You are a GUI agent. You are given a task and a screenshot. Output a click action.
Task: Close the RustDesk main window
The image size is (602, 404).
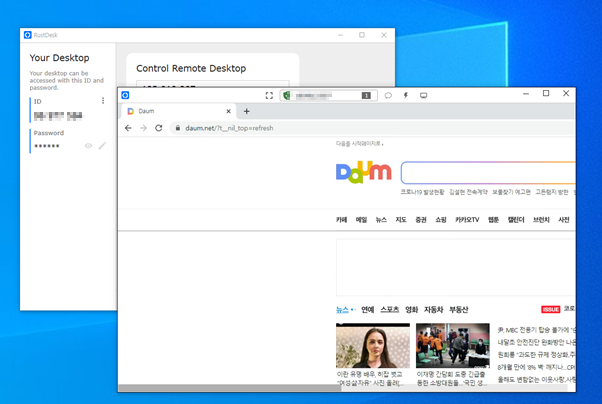[x=384, y=35]
